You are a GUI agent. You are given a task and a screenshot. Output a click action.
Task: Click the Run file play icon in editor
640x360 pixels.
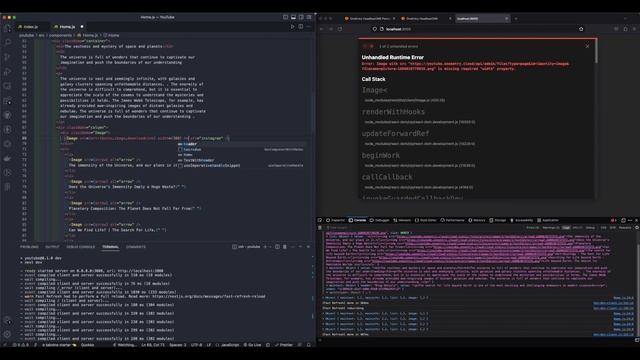pos(292,27)
